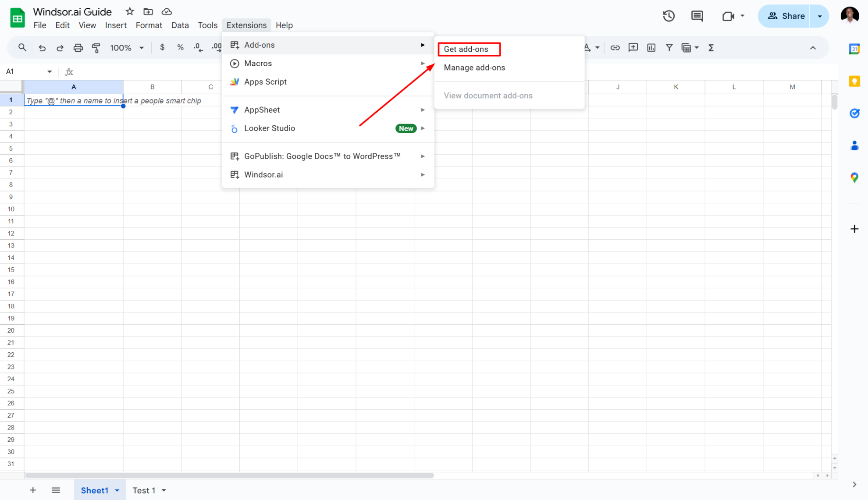868x500 pixels.
Task: Click the functions sigma icon
Action: click(x=711, y=48)
